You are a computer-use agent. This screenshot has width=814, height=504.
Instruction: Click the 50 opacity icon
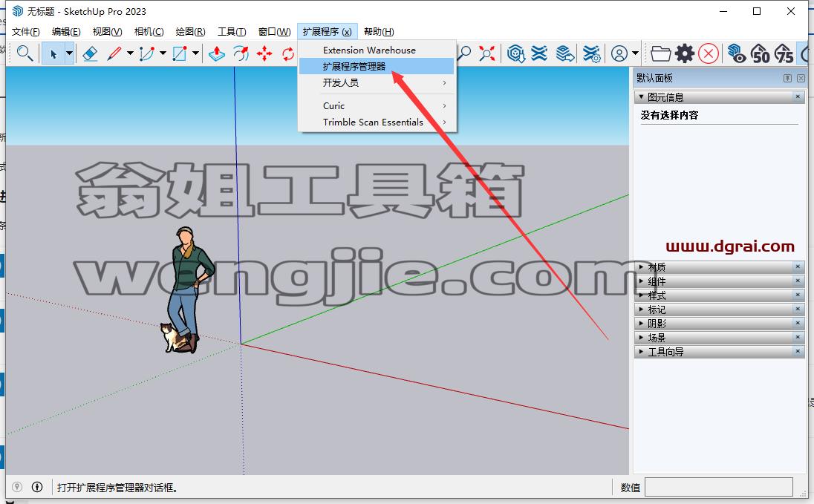point(761,53)
